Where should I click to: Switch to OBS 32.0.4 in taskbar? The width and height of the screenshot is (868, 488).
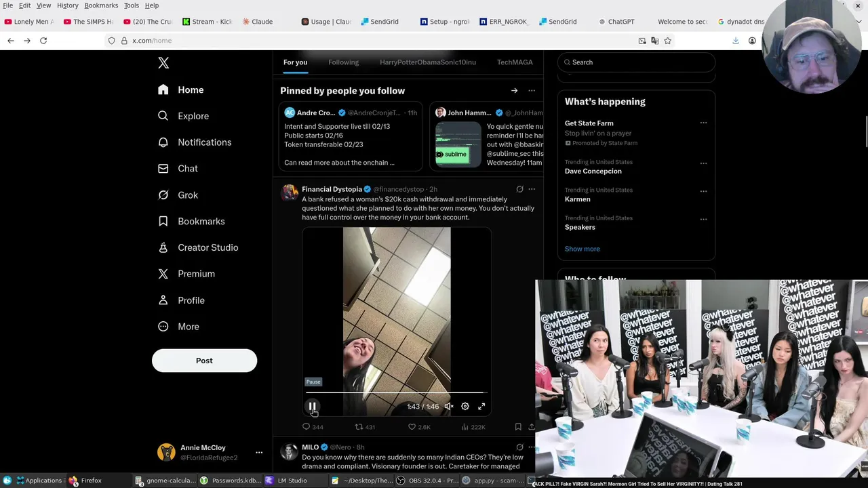(x=427, y=481)
